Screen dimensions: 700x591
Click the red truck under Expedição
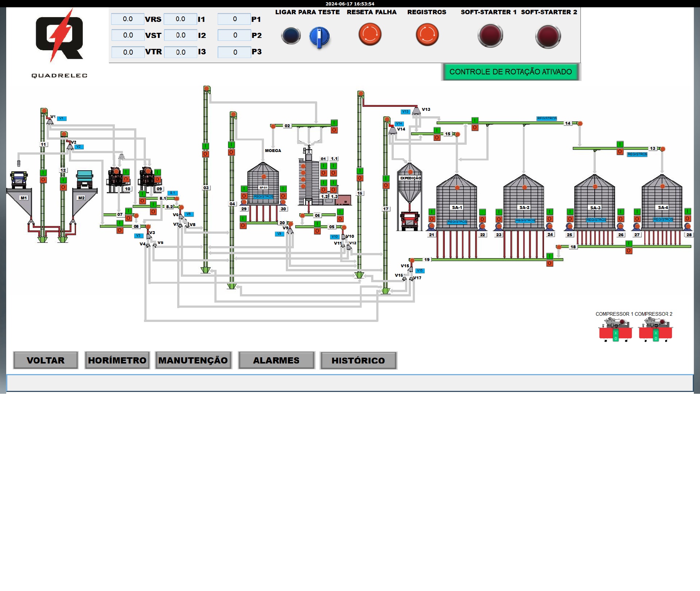coord(409,221)
